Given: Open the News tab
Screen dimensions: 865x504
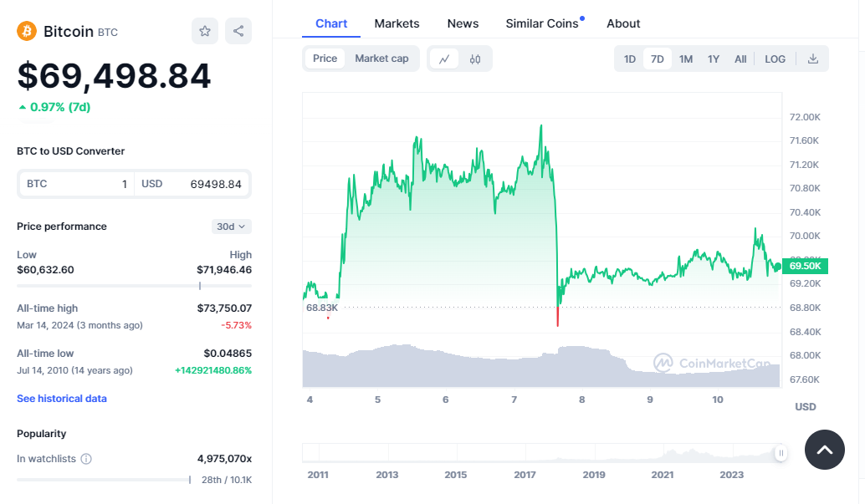Looking at the screenshot, I should pos(463,23).
